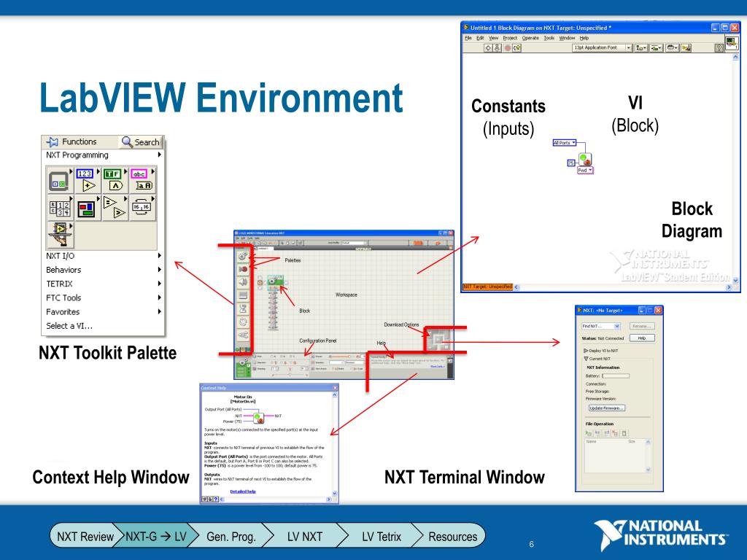Click the Update Firmware... button

point(606,408)
